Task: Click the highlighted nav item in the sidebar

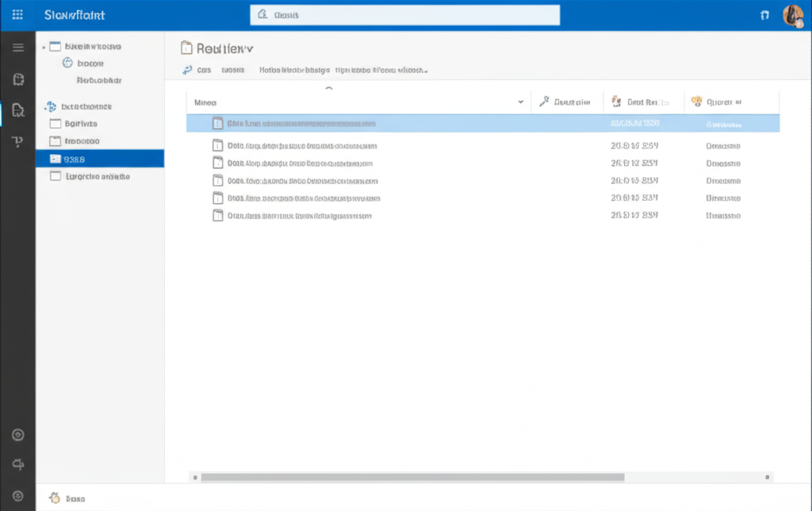Action: [101, 158]
